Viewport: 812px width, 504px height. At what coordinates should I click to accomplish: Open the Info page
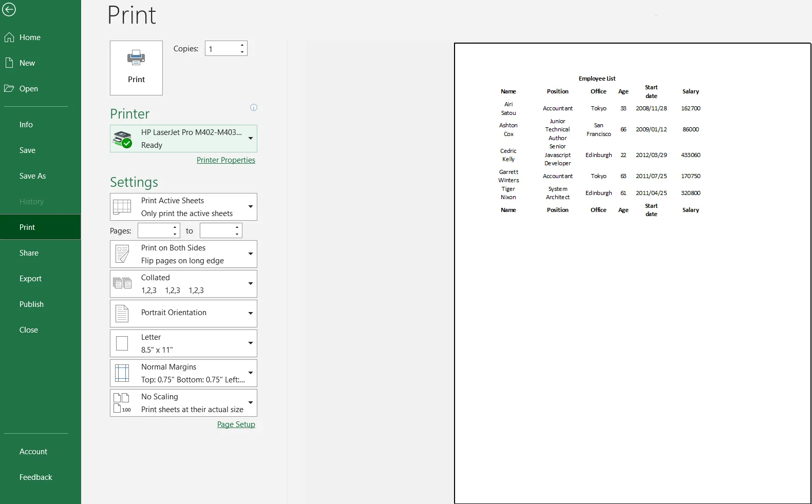coord(40,125)
